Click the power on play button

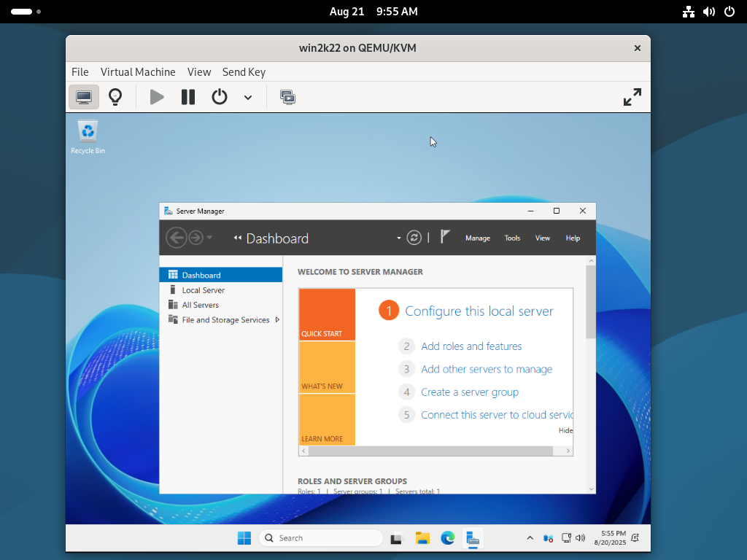pyautogui.click(x=157, y=97)
